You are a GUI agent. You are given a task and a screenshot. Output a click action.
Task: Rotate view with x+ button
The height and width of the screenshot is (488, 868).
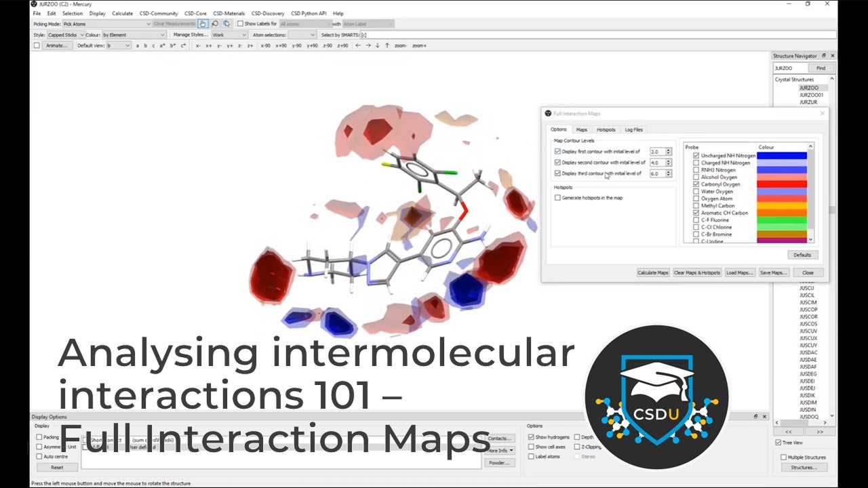[209, 45]
